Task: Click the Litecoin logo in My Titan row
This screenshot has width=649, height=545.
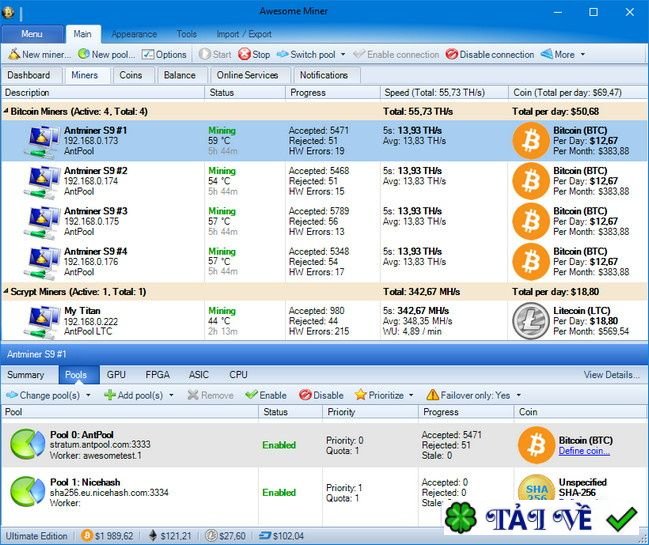Action: tap(531, 321)
